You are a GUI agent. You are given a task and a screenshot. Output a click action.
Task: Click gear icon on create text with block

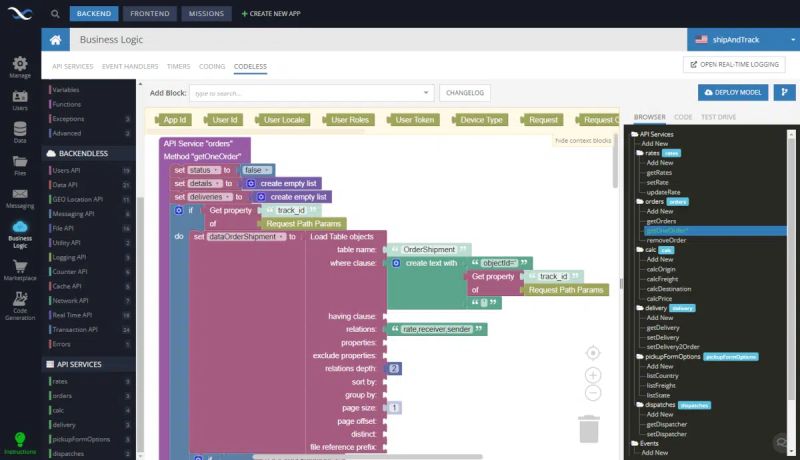(396, 263)
